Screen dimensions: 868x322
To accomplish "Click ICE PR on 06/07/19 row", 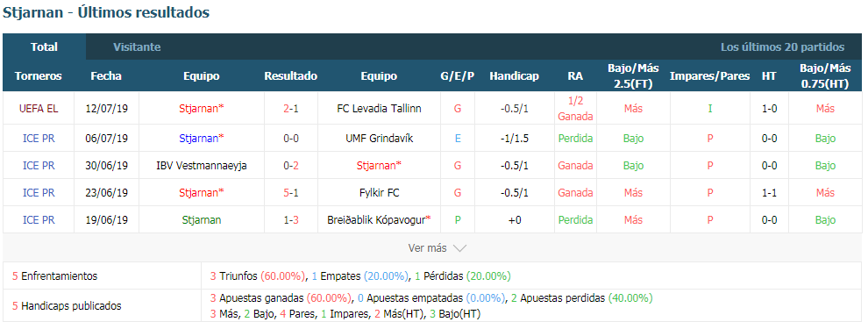I will tap(39, 139).
